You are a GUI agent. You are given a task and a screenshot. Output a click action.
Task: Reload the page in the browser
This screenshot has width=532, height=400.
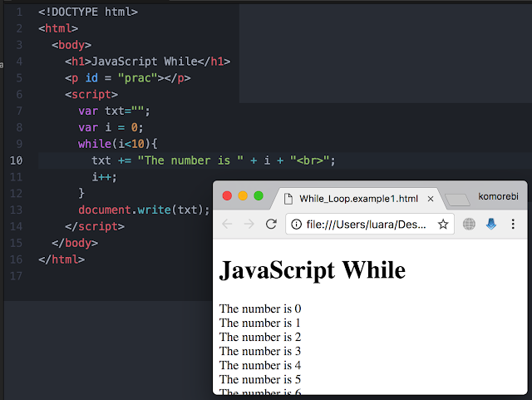click(271, 224)
